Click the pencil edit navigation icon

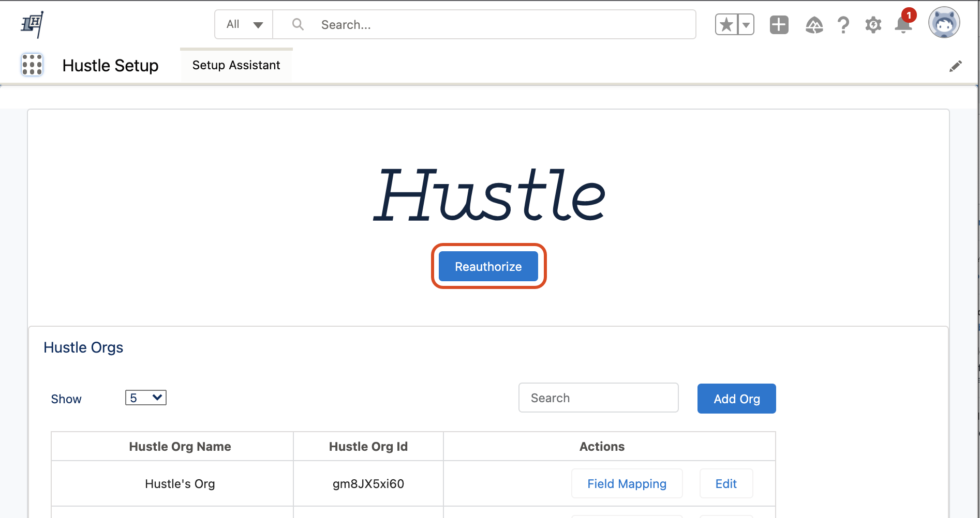(x=956, y=66)
